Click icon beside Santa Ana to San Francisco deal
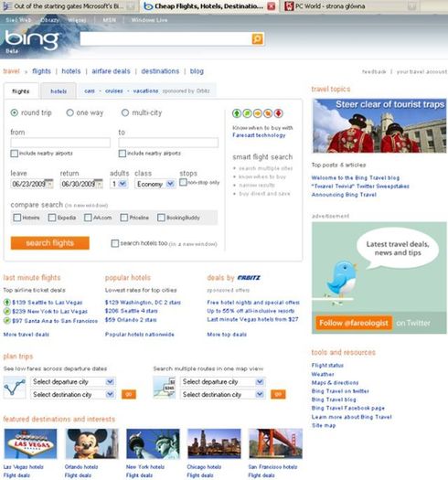The width and height of the screenshot is (448, 480). [x=6, y=321]
